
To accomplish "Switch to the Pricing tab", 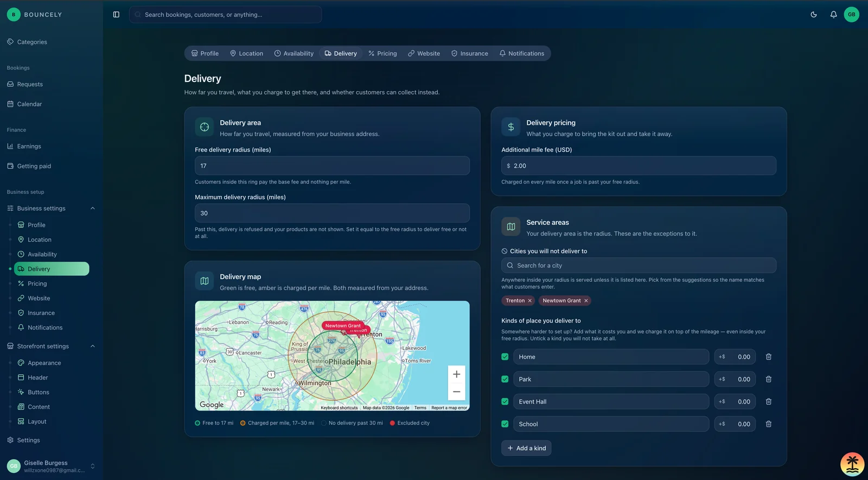I will pyautogui.click(x=382, y=53).
